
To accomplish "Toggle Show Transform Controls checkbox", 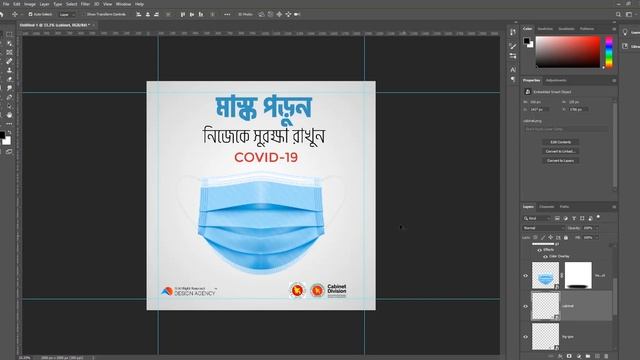I will 83,14.
